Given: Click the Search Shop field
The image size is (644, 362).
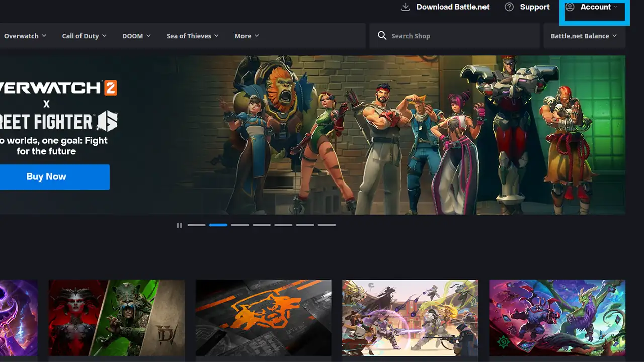Looking at the screenshot, I should point(454,36).
